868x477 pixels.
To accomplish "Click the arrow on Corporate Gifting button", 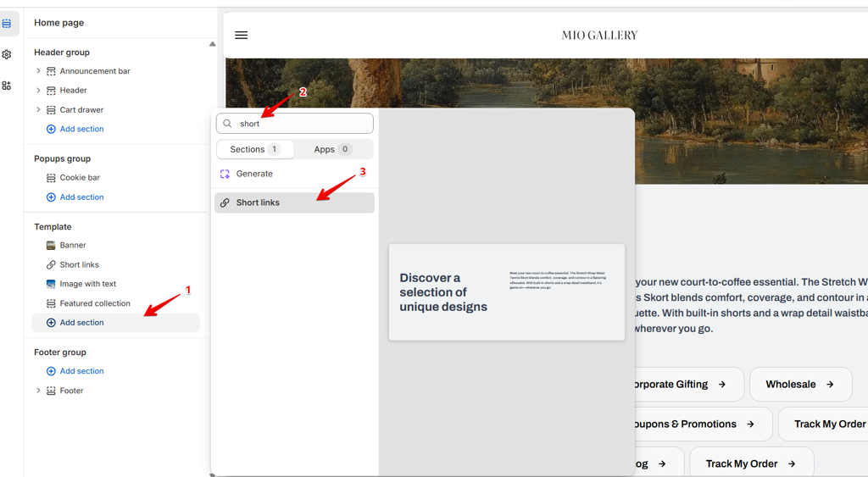I will point(722,385).
